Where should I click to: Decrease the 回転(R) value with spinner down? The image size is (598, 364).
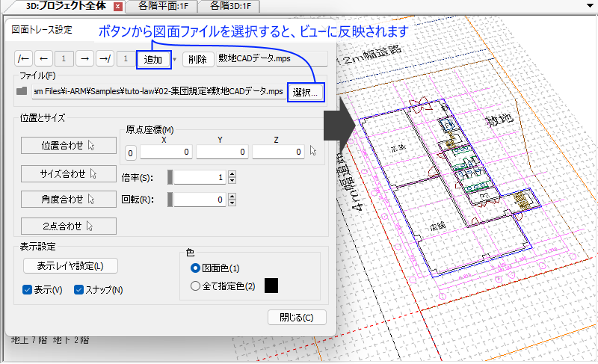232,203
